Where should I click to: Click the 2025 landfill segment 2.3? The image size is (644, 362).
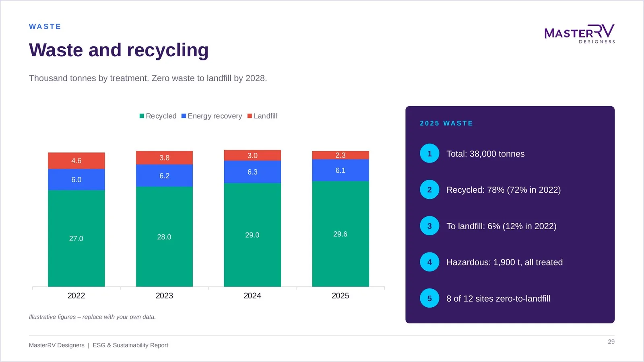(341, 155)
